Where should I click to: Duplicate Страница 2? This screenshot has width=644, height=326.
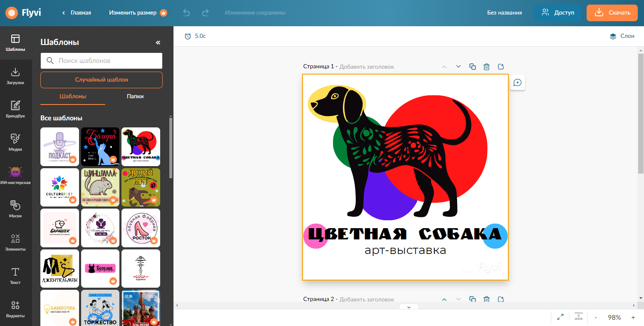click(473, 299)
